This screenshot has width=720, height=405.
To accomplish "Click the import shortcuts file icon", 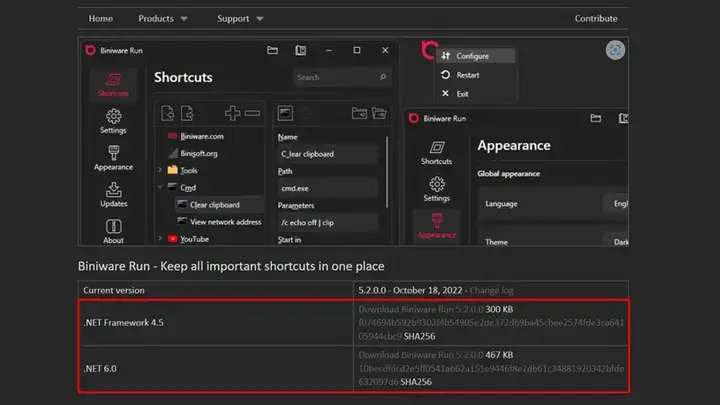I will (168, 113).
